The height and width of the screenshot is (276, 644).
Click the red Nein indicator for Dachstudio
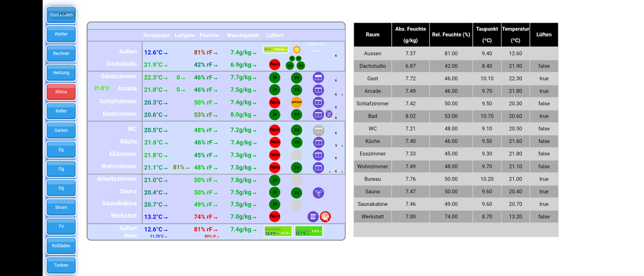pyautogui.click(x=275, y=65)
